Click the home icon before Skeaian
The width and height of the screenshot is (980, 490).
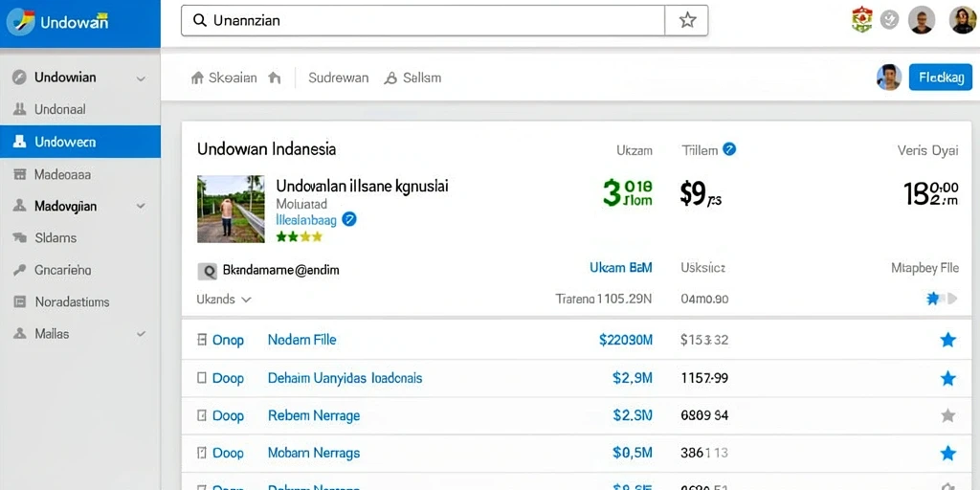coord(197,78)
